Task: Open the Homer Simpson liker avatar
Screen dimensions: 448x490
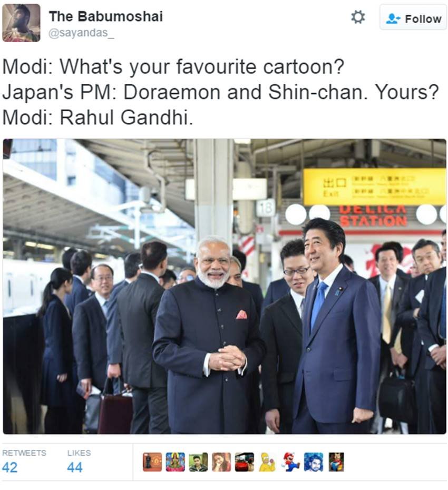Action: pyautogui.click(x=268, y=462)
